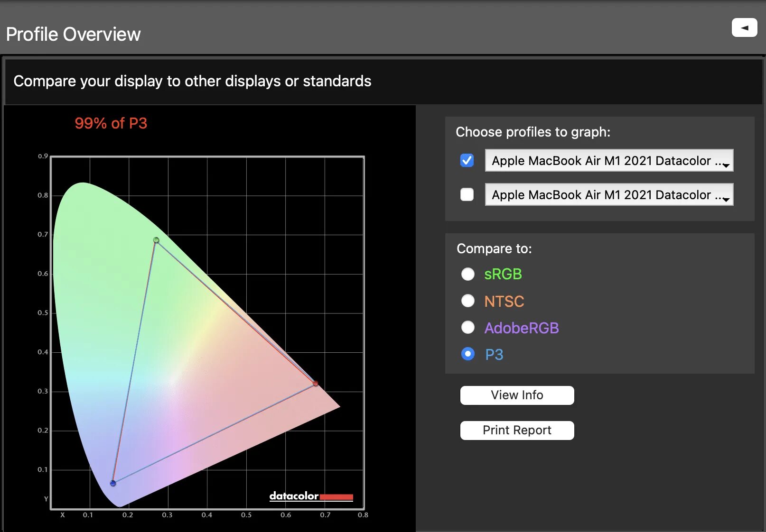This screenshot has height=532, width=766.
Task: Click the datacolor logo in the chart
Action: point(311,496)
